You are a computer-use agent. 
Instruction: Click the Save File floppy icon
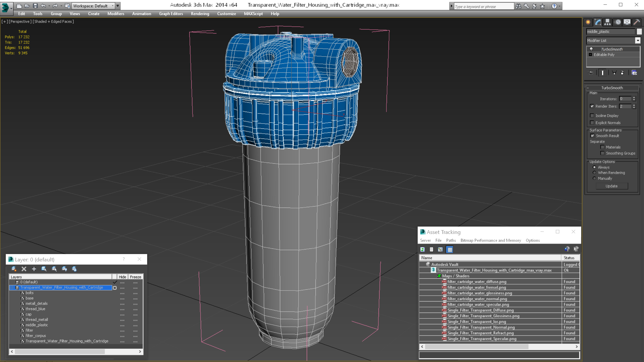(x=35, y=6)
